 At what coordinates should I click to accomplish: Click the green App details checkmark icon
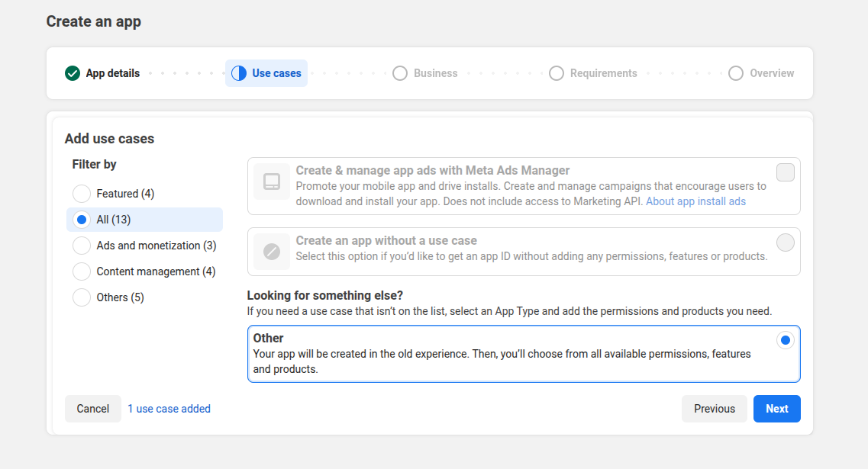click(73, 73)
